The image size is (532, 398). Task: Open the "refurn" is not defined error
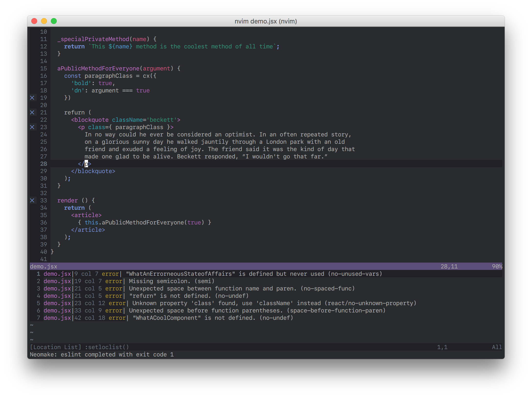tap(188, 296)
